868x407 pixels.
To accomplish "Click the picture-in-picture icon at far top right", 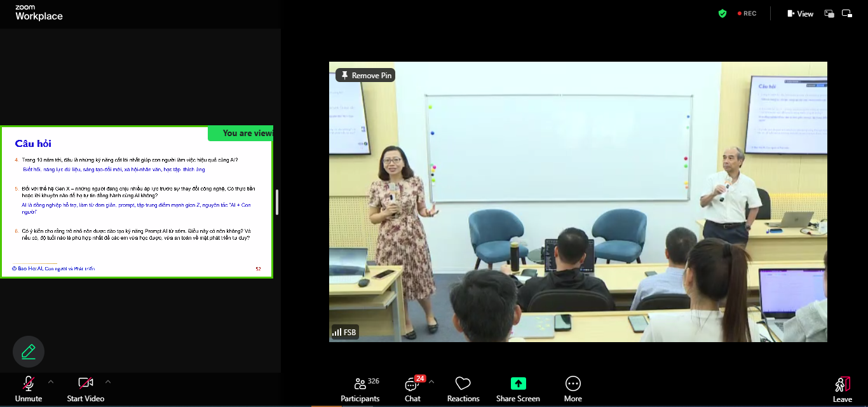I will (x=847, y=13).
